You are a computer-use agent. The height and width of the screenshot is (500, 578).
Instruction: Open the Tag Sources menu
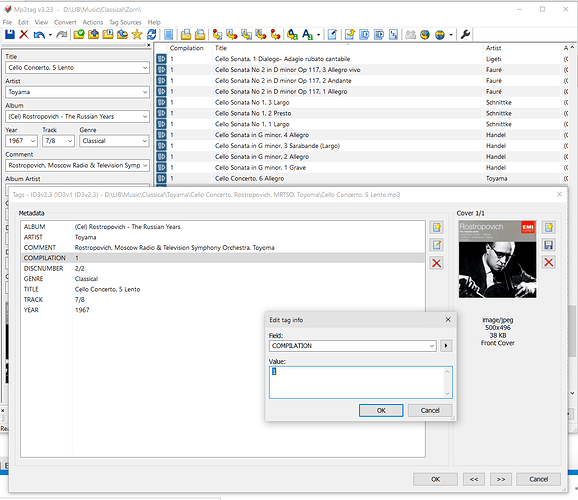pyautogui.click(x=125, y=22)
